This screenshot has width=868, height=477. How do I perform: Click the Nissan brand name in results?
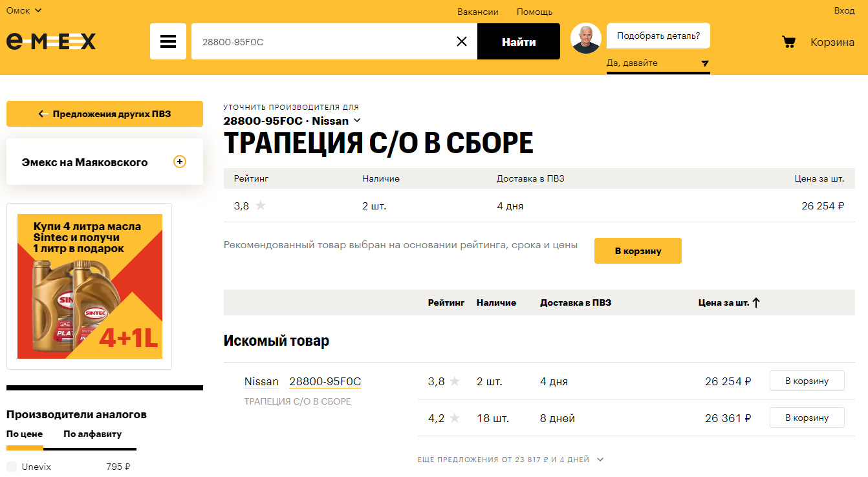[x=261, y=381]
